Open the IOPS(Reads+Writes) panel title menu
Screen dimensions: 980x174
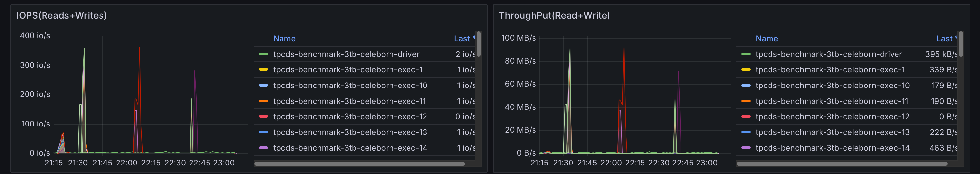coord(62,16)
